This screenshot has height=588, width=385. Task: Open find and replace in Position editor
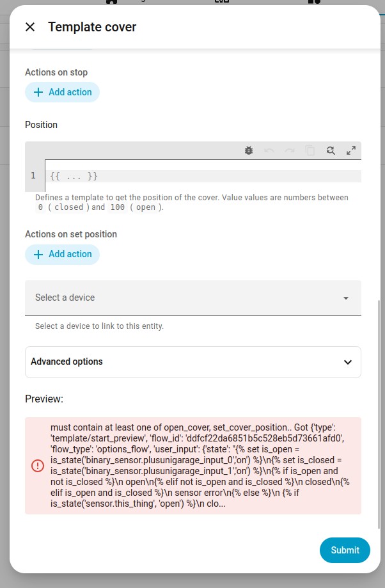(330, 151)
